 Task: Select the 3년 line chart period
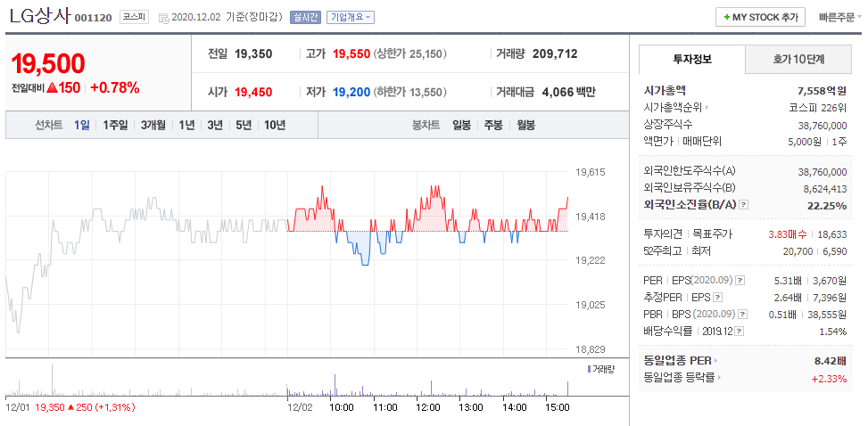(215, 125)
